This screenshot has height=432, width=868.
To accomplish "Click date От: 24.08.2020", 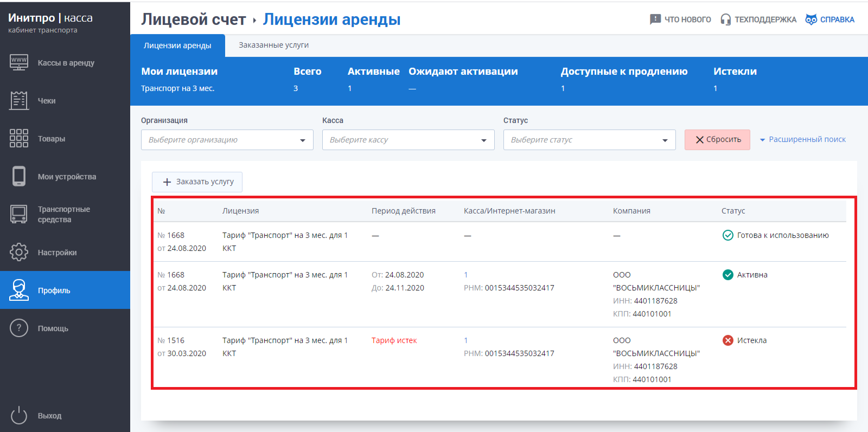I will pyautogui.click(x=398, y=275).
